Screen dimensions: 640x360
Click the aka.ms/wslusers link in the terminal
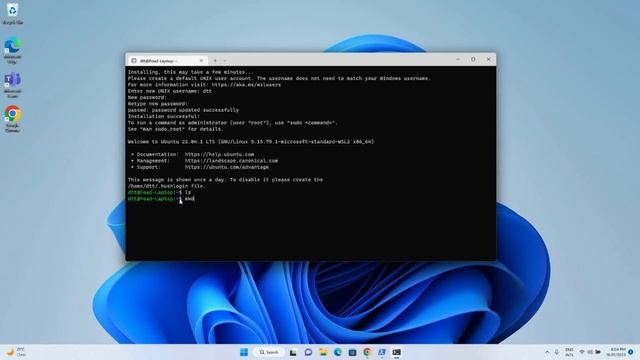click(246, 85)
